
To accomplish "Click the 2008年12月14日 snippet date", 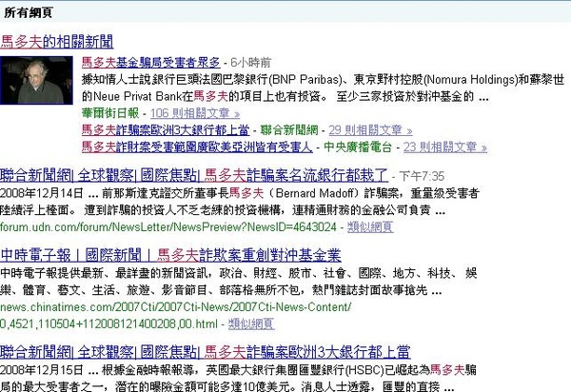I will [42, 193].
